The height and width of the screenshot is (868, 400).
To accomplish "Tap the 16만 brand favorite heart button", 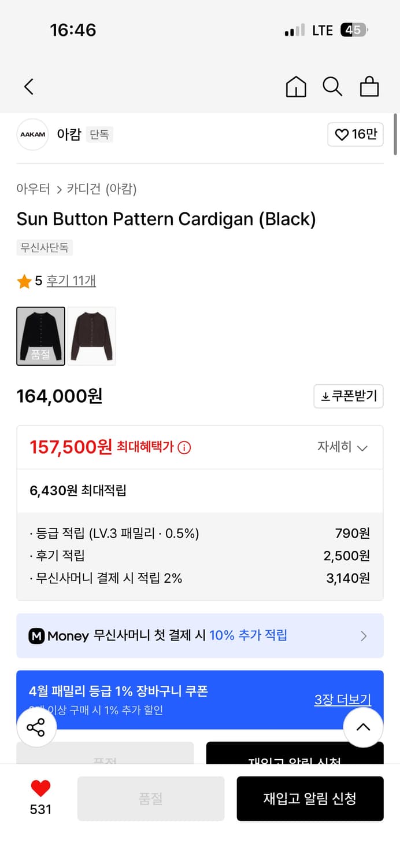I will 355,134.
